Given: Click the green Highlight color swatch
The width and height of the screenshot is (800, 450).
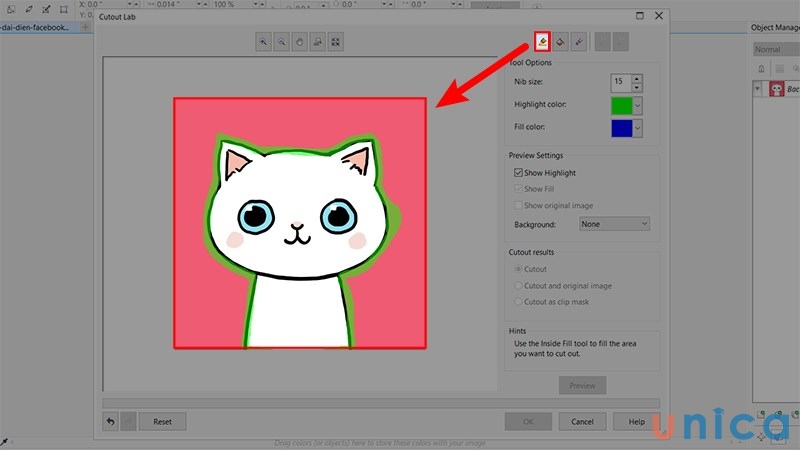Looking at the screenshot, I should click(621, 104).
